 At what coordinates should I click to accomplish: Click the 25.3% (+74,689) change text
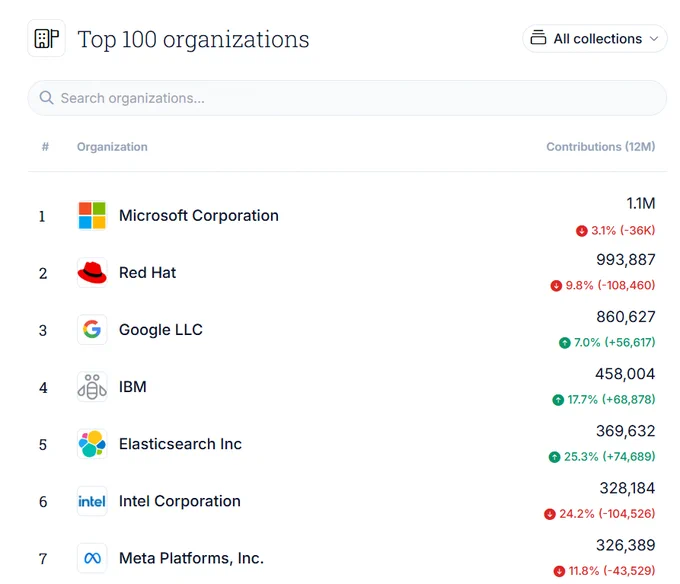click(x=609, y=457)
